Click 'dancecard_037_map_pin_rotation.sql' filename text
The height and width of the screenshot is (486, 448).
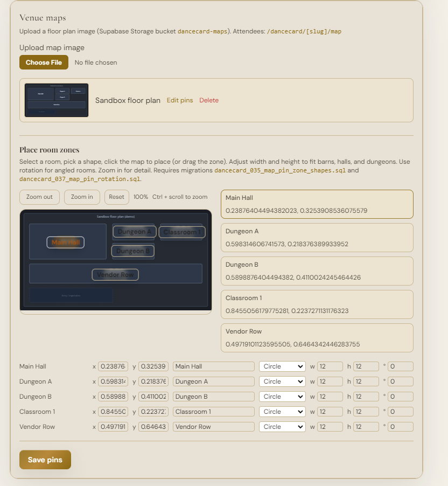(80, 179)
